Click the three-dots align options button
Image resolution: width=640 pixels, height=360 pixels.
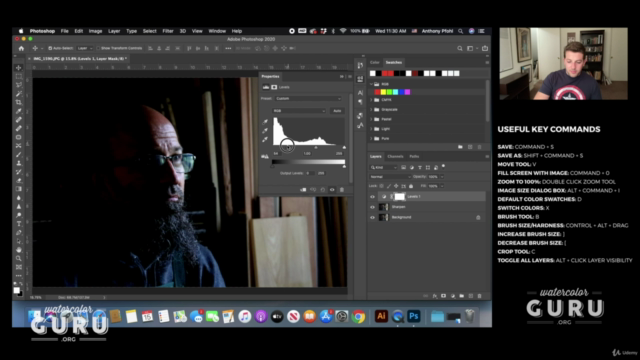coord(228,48)
